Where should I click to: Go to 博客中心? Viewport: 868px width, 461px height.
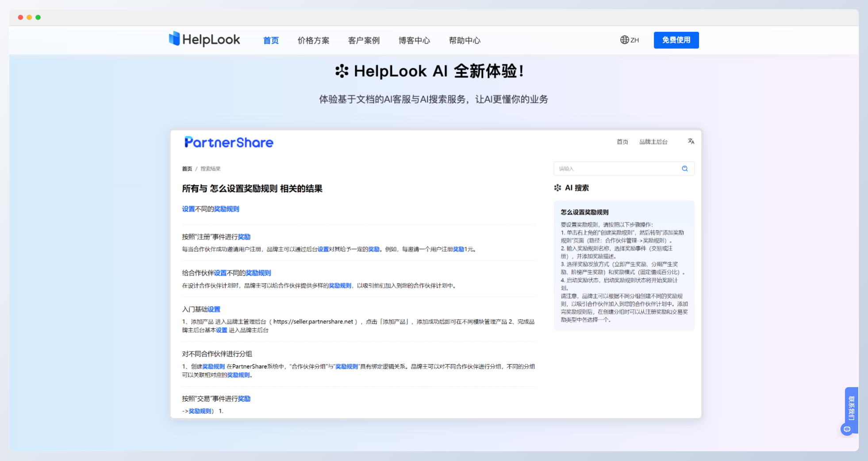point(414,40)
